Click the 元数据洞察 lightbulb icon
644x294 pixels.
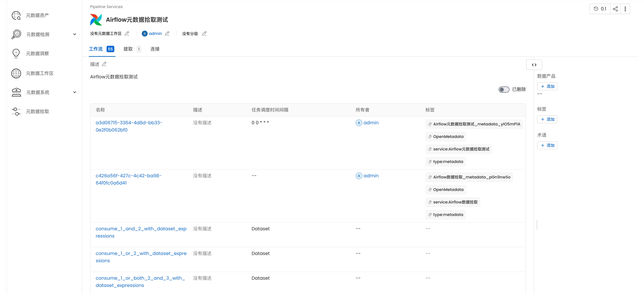pyautogui.click(x=16, y=53)
